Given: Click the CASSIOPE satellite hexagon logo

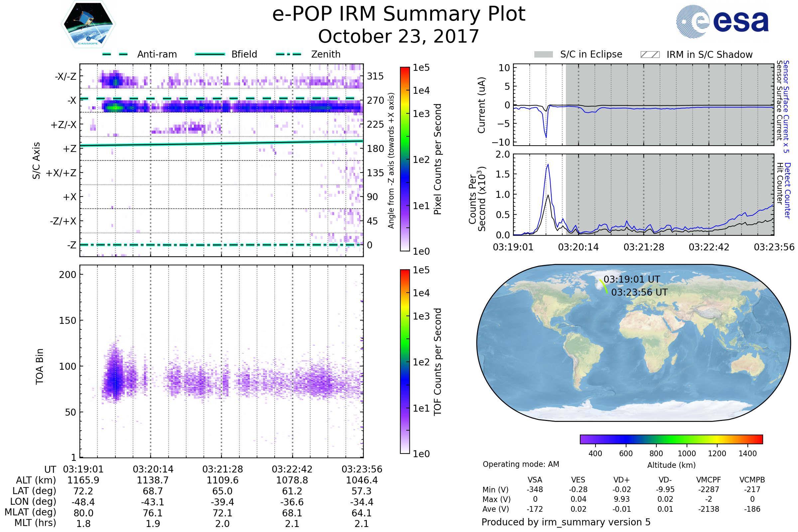Looking at the screenshot, I should 88,24.
